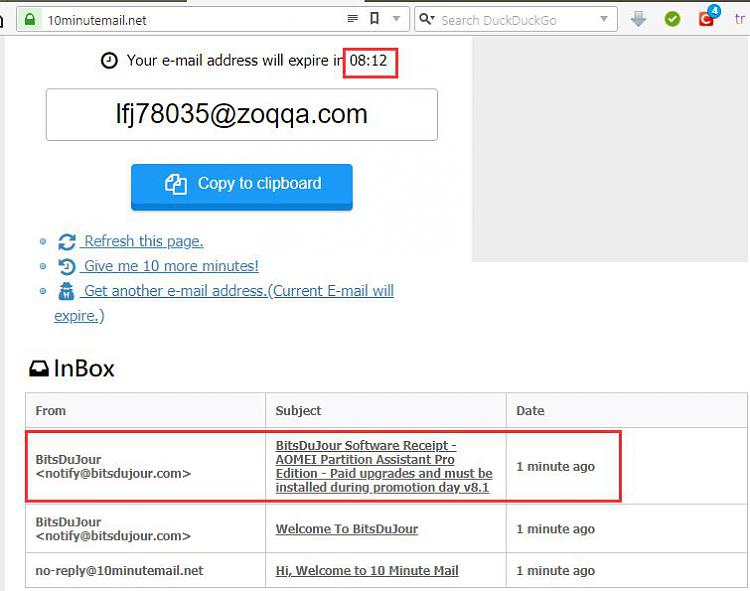The height and width of the screenshot is (591, 750).
Task: Open red extension icon with badge 4
Action: pyautogui.click(x=707, y=18)
